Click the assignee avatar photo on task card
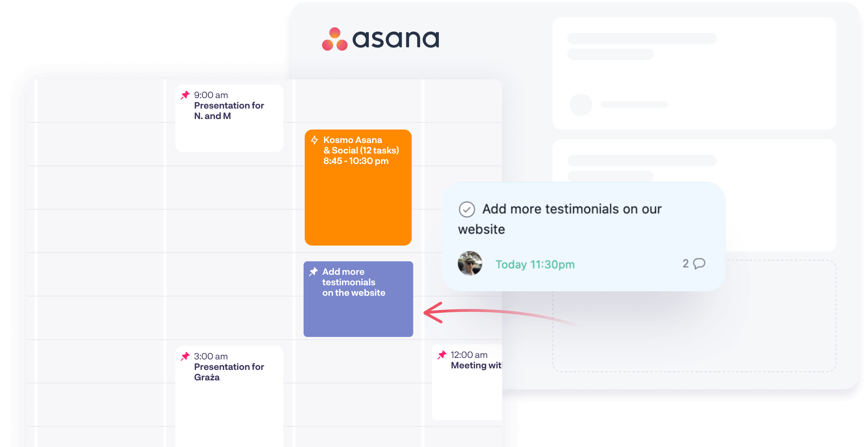 (x=470, y=263)
